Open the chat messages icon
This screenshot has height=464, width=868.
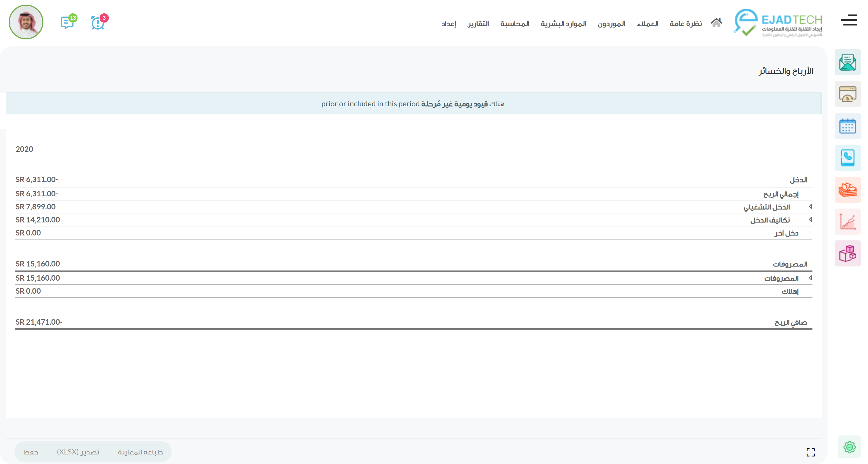pos(67,23)
